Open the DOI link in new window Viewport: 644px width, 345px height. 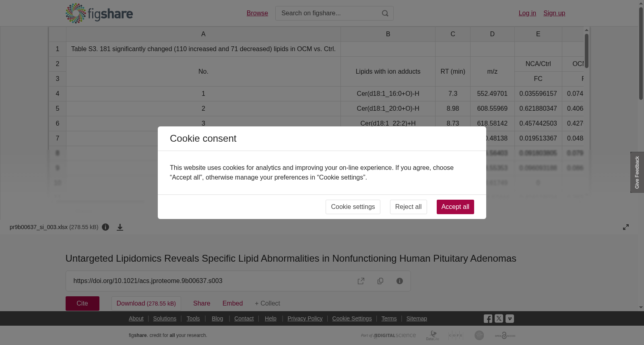click(x=361, y=281)
